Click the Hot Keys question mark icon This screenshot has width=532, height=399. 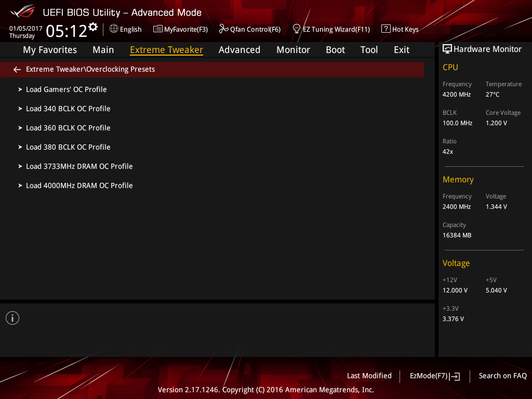[x=385, y=29]
